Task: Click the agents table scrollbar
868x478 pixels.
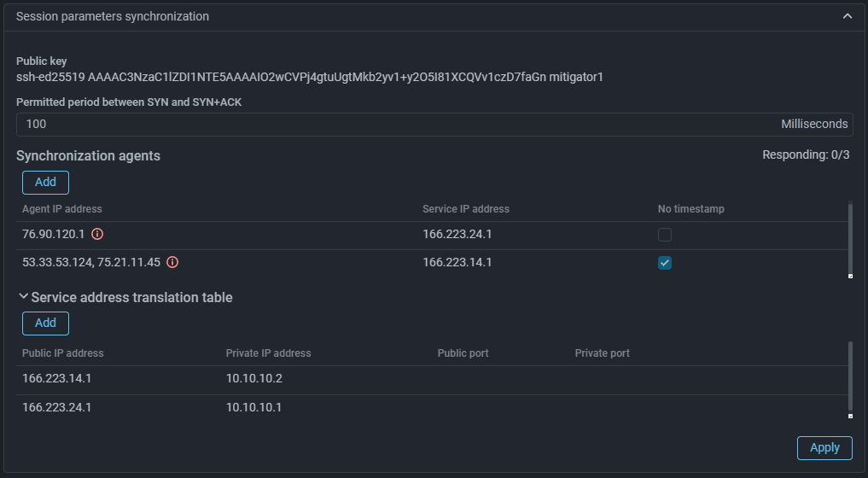Action: 850,239
